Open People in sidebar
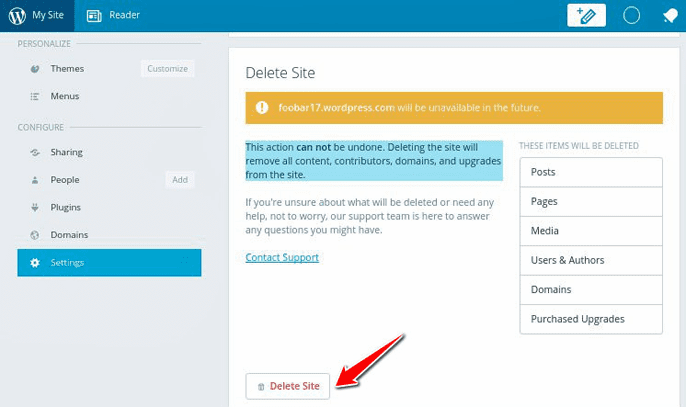Screen dimensions: 686x407 (65, 180)
